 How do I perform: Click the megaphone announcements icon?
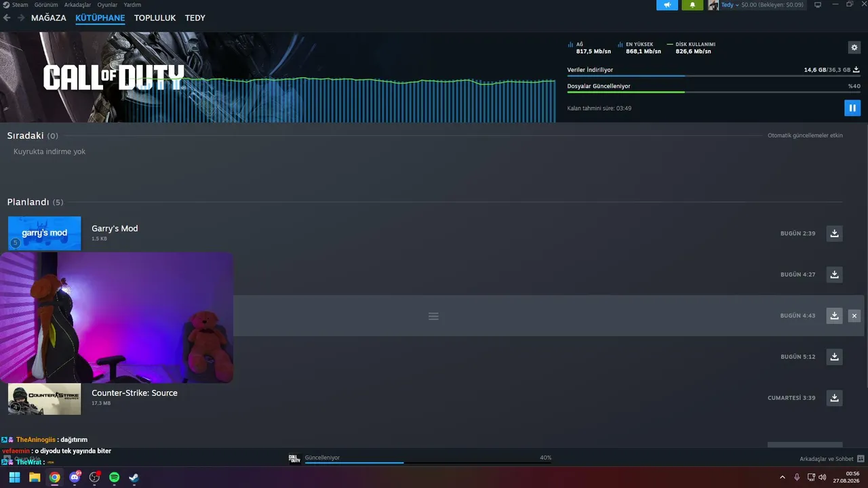667,5
